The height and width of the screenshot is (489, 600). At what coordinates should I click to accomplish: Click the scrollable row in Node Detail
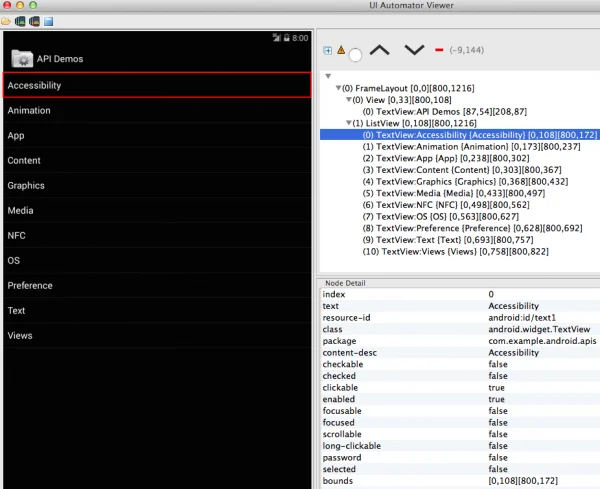(x=460, y=434)
